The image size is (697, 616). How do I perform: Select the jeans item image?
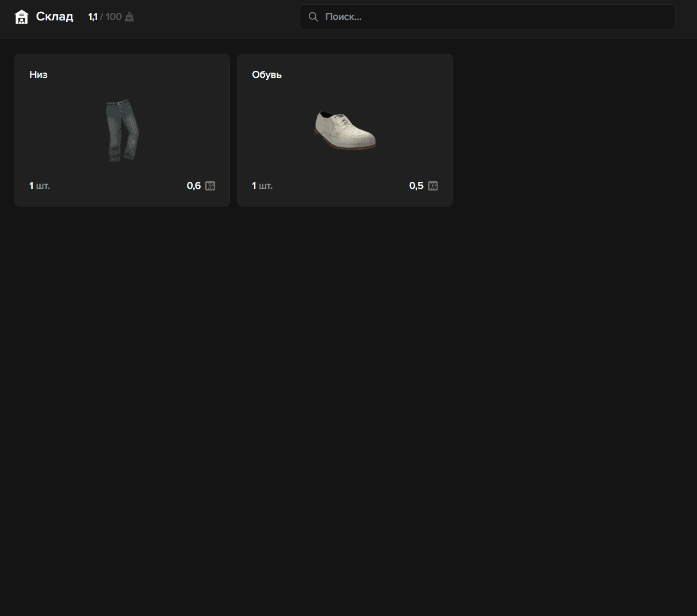pyautogui.click(x=122, y=130)
